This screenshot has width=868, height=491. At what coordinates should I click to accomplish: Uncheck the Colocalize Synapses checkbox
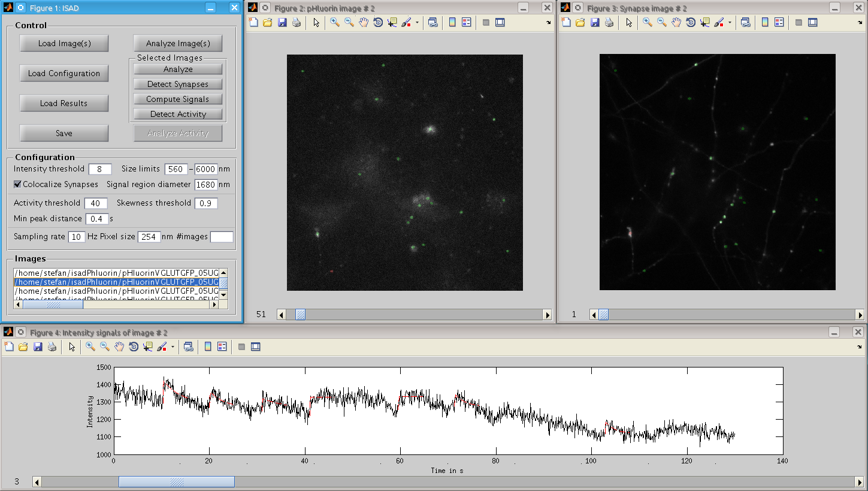(17, 185)
